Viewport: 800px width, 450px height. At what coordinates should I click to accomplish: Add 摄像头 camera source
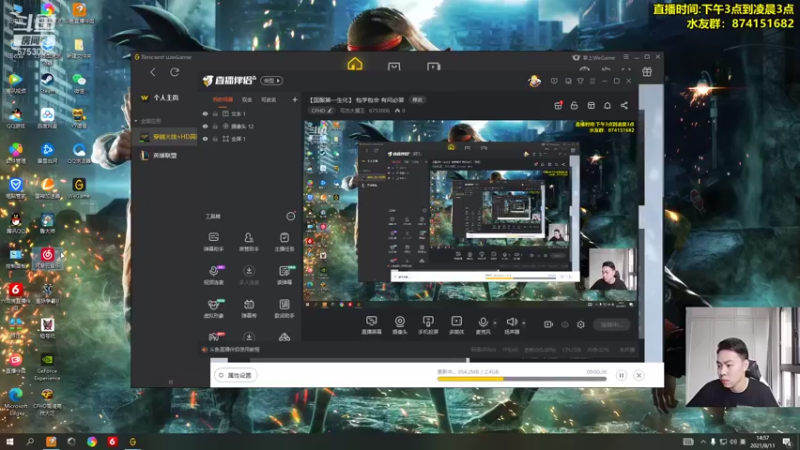[399, 324]
